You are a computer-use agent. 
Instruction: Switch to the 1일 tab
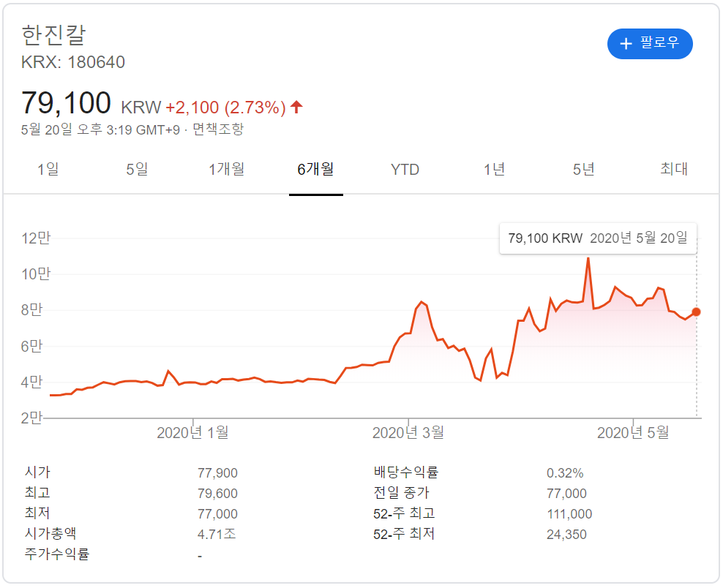pyautogui.click(x=48, y=169)
